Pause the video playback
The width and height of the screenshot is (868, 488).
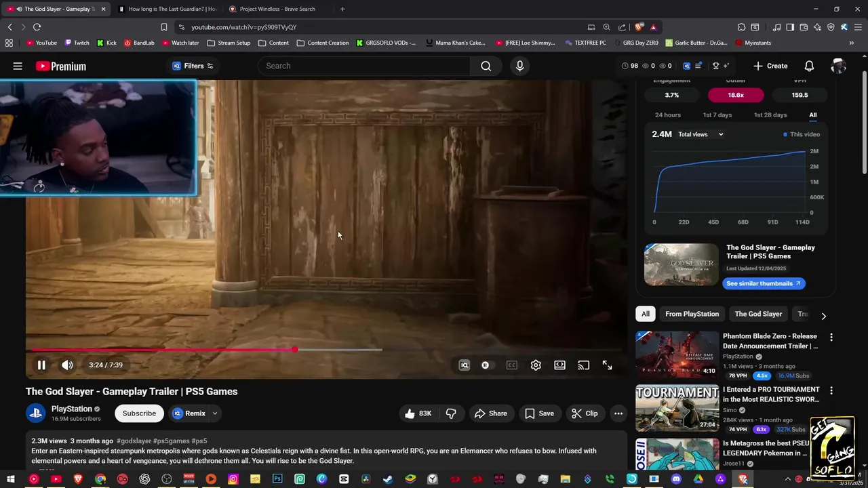click(41, 365)
